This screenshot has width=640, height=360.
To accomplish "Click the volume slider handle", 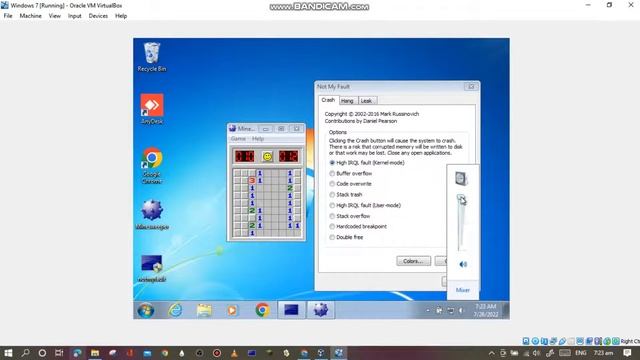I will point(461,199).
